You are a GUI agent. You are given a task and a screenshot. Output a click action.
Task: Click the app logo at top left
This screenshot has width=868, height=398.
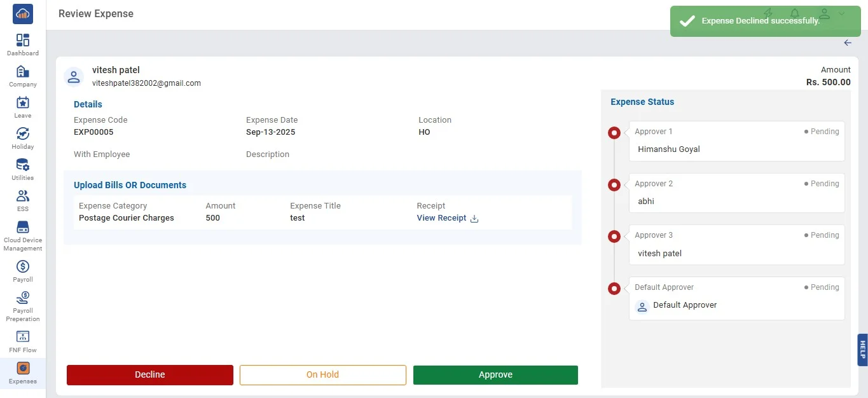pos(23,14)
